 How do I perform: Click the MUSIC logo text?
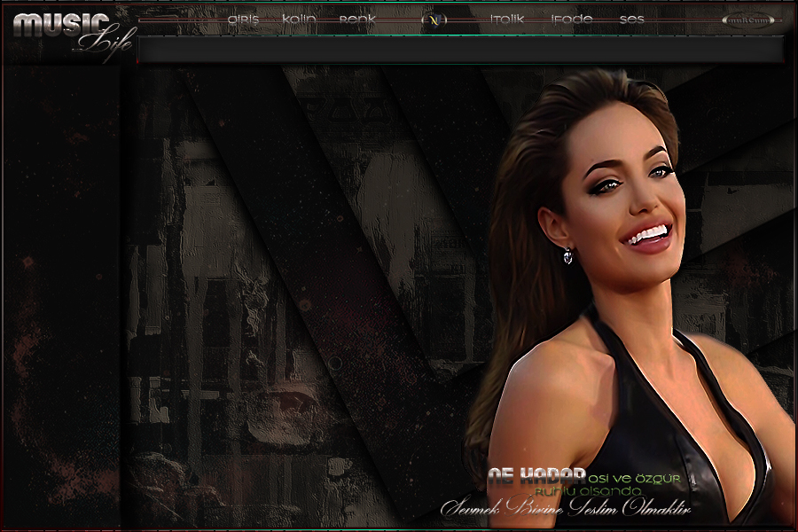tap(60, 23)
